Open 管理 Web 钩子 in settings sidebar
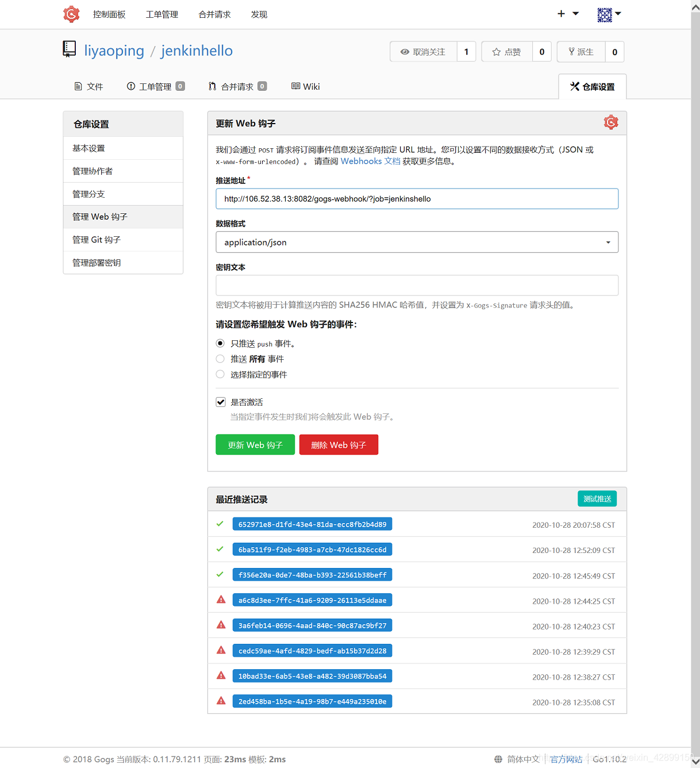This screenshot has width=700, height=768. click(x=123, y=217)
